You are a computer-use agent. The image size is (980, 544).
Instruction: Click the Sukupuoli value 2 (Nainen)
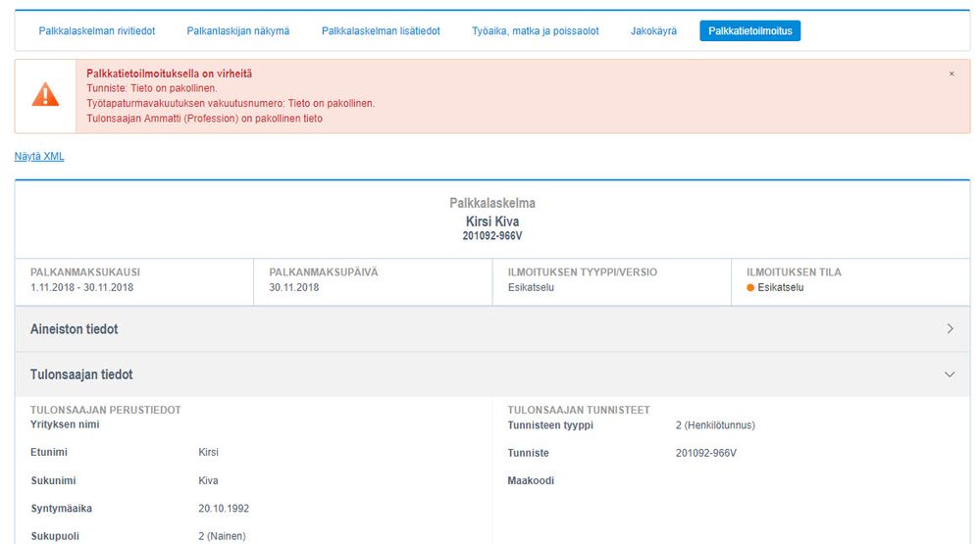point(222,536)
